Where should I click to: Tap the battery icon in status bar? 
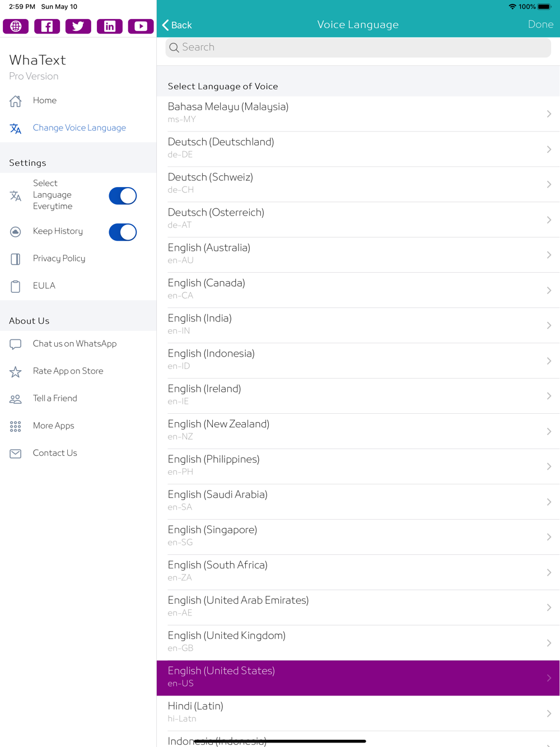click(x=544, y=7)
